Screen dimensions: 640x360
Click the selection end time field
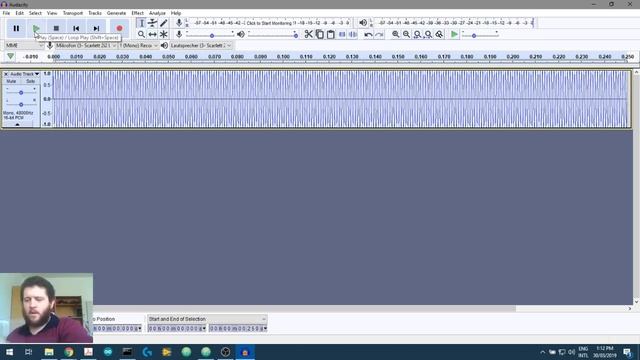[x=238, y=328]
